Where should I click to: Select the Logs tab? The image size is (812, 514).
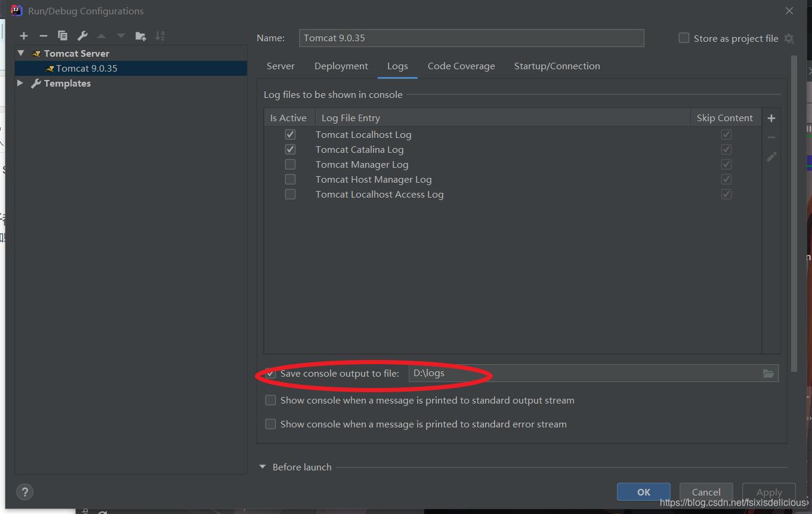397,66
